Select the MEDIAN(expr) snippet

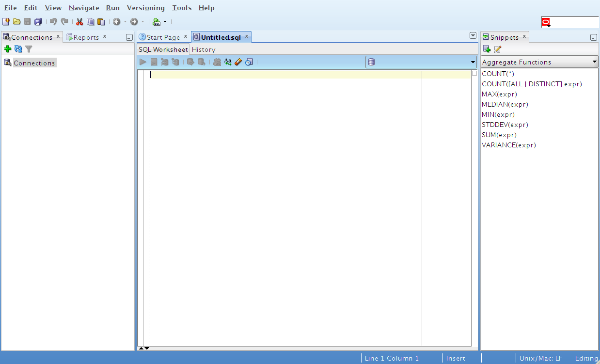(x=505, y=104)
